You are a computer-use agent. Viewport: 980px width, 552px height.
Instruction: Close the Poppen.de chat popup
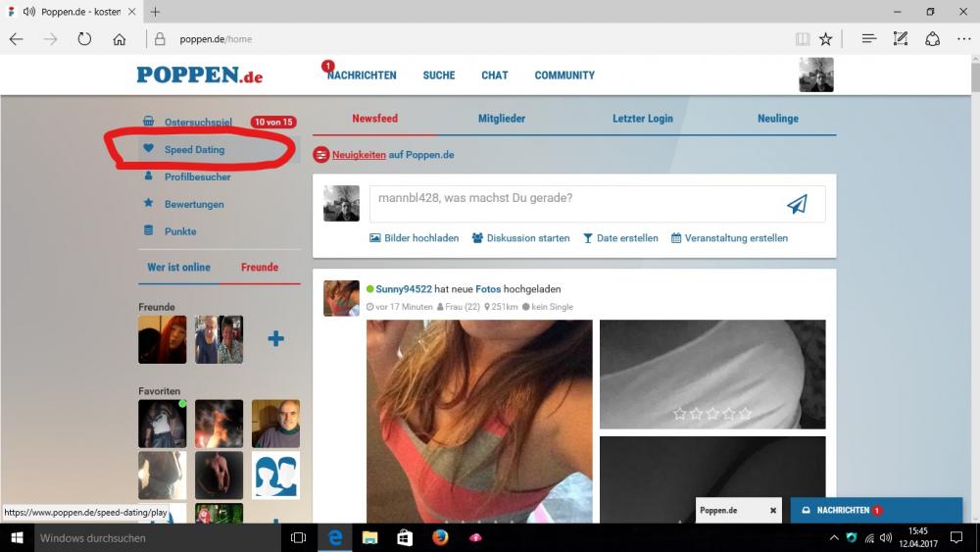tap(772, 511)
